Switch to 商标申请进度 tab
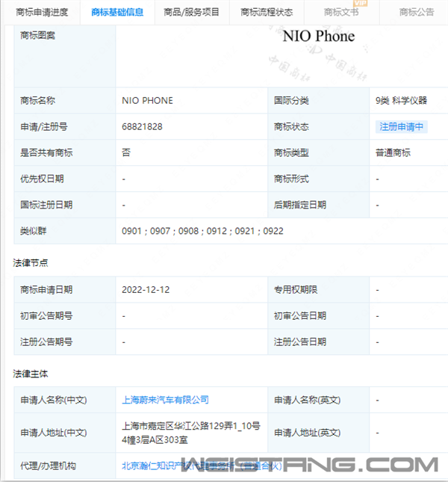This screenshot has width=448, height=482. (x=42, y=12)
